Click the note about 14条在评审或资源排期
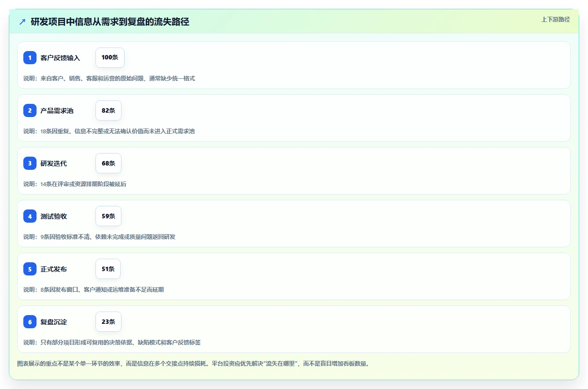Screen dimensions: 588x389 [75, 184]
